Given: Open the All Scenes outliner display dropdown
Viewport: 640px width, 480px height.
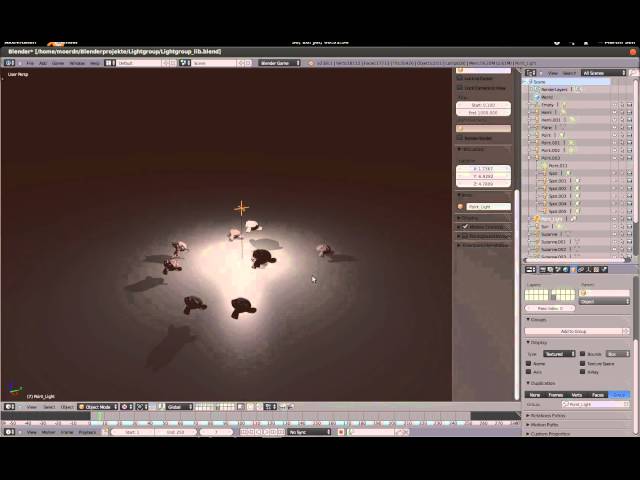Looking at the screenshot, I should (603, 73).
